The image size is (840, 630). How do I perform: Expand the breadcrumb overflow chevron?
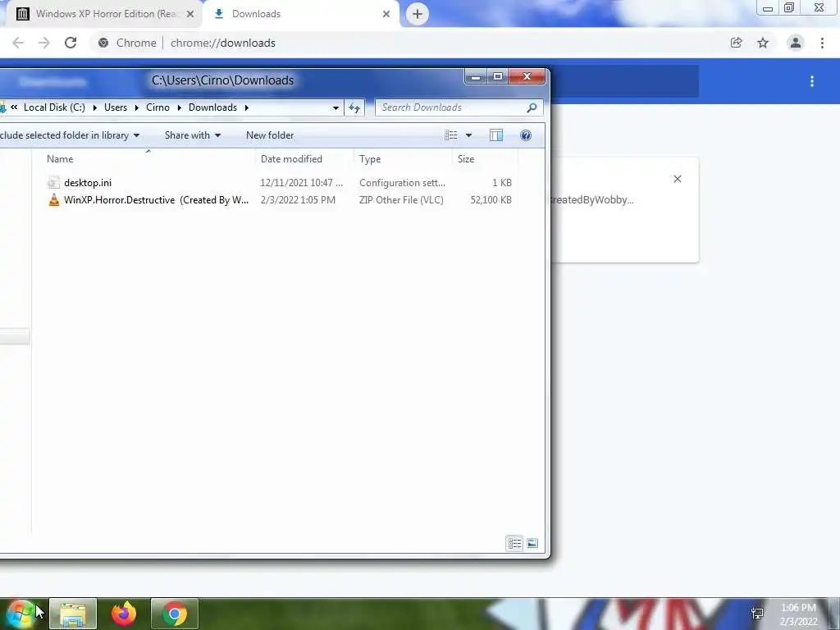[14, 107]
